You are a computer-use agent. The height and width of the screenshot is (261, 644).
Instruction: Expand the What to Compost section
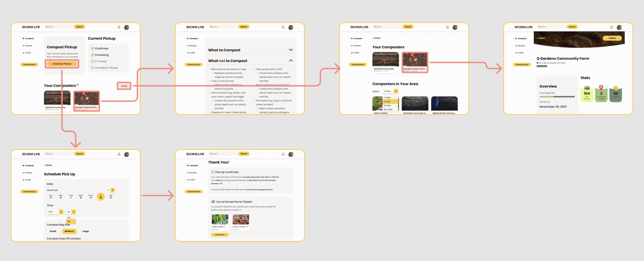tap(291, 50)
